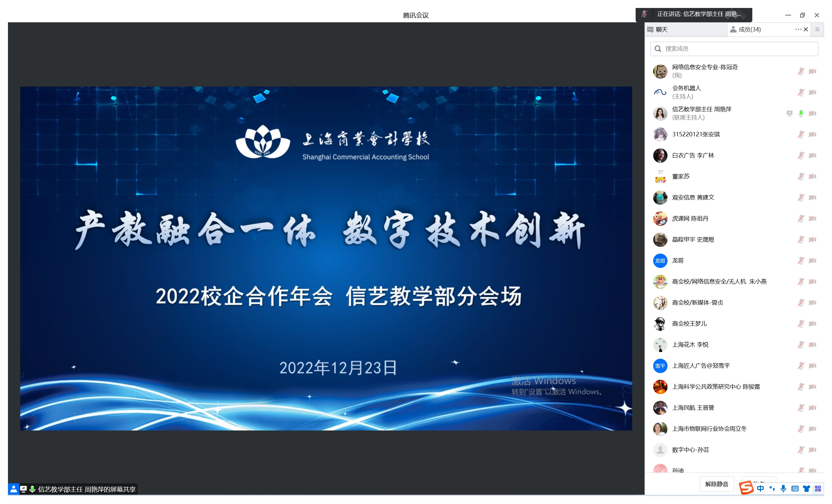Viewport: 832px width, 504px height.
Task: Click muted mic icon in speaking banner
Action: [644, 14]
